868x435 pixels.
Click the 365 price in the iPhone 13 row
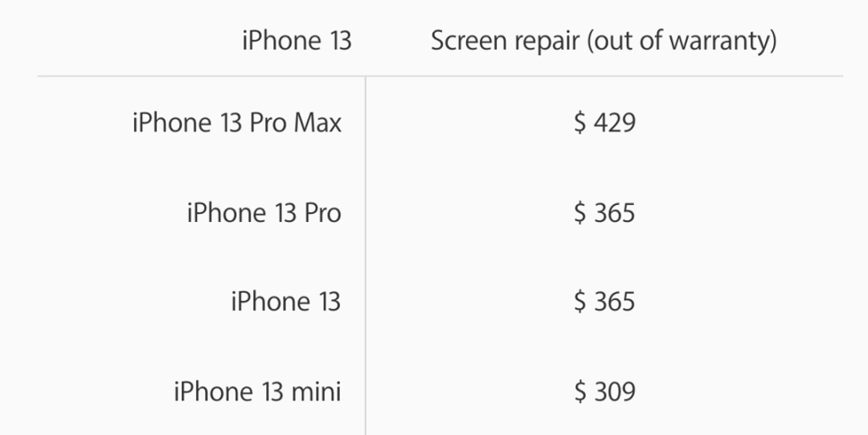[x=615, y=302]
